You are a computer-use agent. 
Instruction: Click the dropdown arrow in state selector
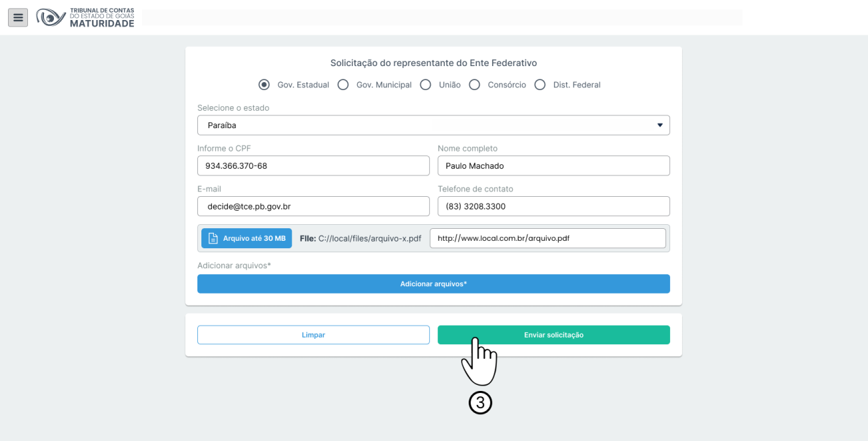pyautogui.click(x=660, y=125)
